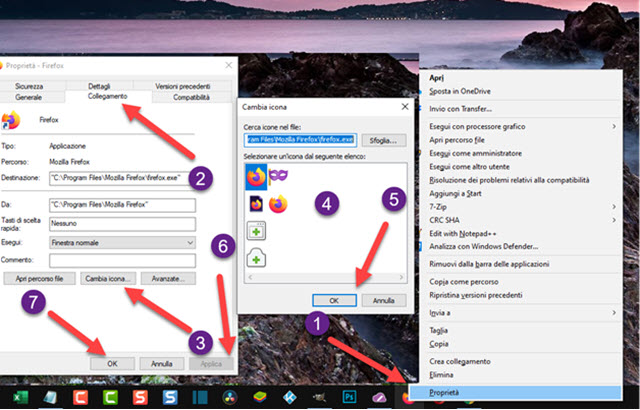The image size is (640, 410).
Task: Click Annulla in the Proprietà window
Action: tap(162, 363)
